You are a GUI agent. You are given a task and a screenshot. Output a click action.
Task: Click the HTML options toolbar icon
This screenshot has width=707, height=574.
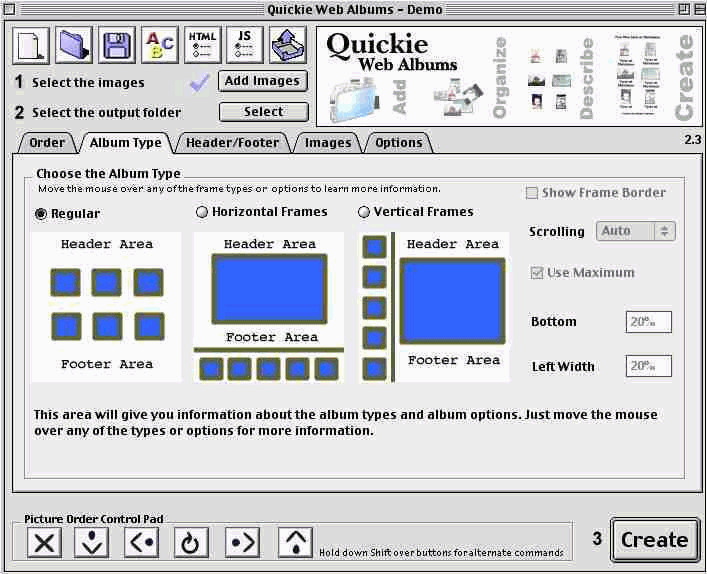point(202,45)
